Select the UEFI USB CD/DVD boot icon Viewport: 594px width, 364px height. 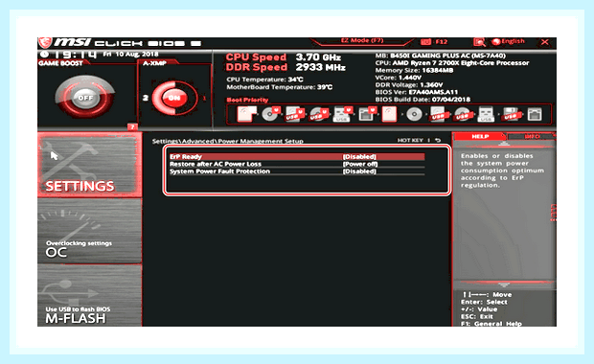coord(319,114)
